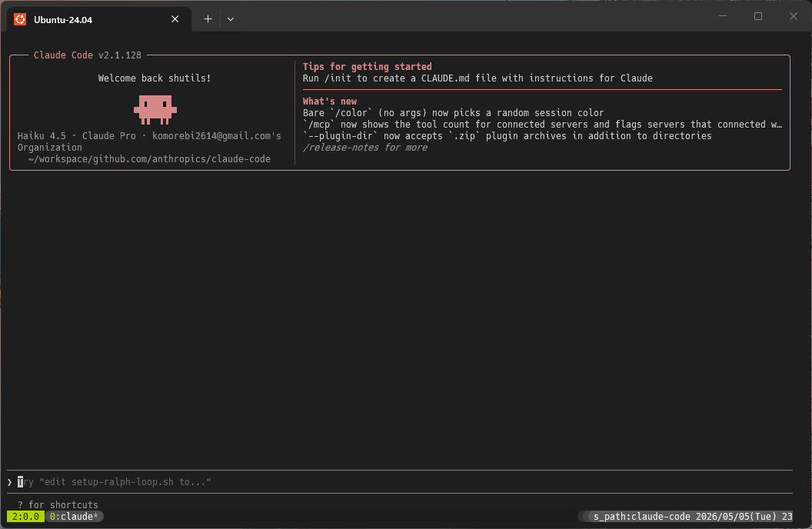Open a new terminal tab with plus

click(208, 19)
